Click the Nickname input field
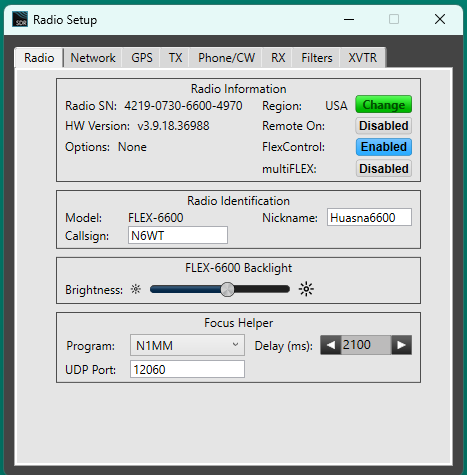The image size is (467, 475). point(369,217)
